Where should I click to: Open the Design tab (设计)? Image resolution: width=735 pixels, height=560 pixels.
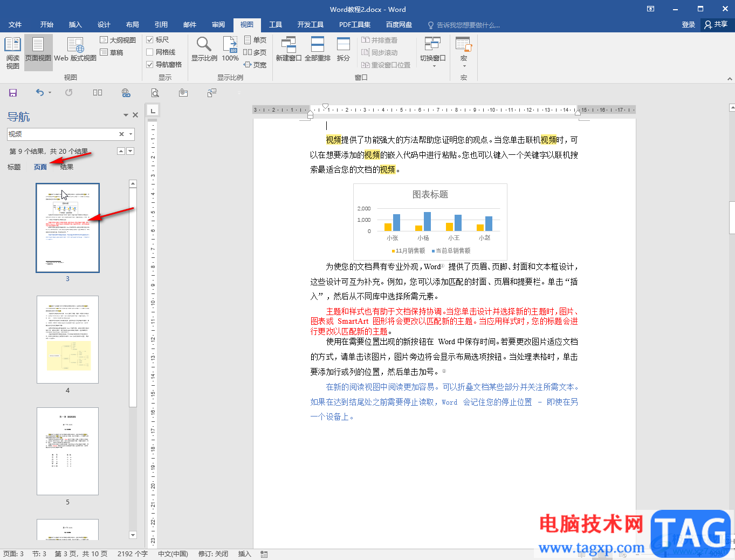[104, 25]
